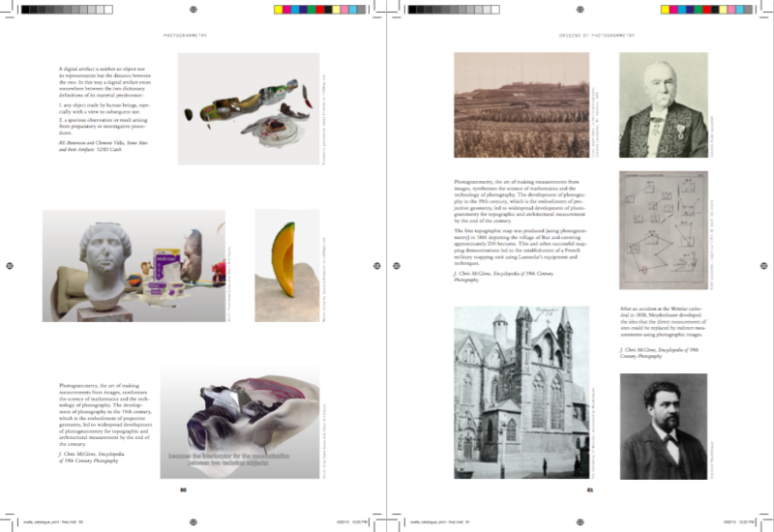Pick the green swatch on right page's color bar
Viewport: 774px width, 532px height.
pyautogui.click(x=699, y=10)
